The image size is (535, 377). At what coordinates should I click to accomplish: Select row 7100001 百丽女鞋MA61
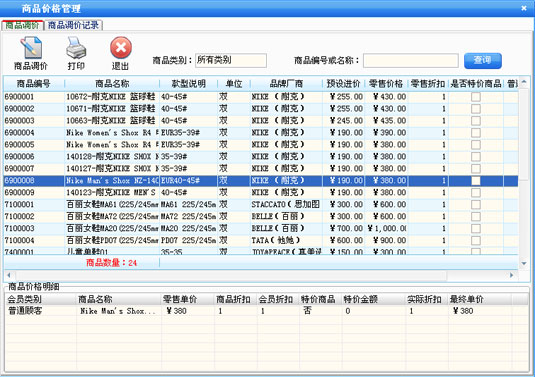coord(261,204)
